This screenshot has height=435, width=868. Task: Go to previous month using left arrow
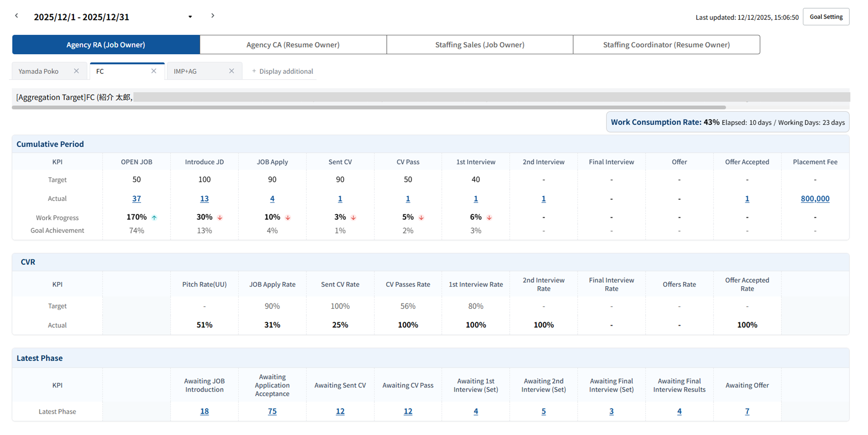[17, 16]
